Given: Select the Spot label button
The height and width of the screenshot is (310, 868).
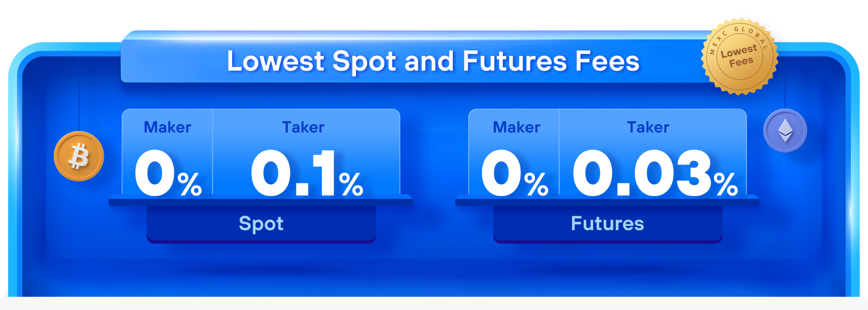Looking at the screenshot, I should [261, 224].
